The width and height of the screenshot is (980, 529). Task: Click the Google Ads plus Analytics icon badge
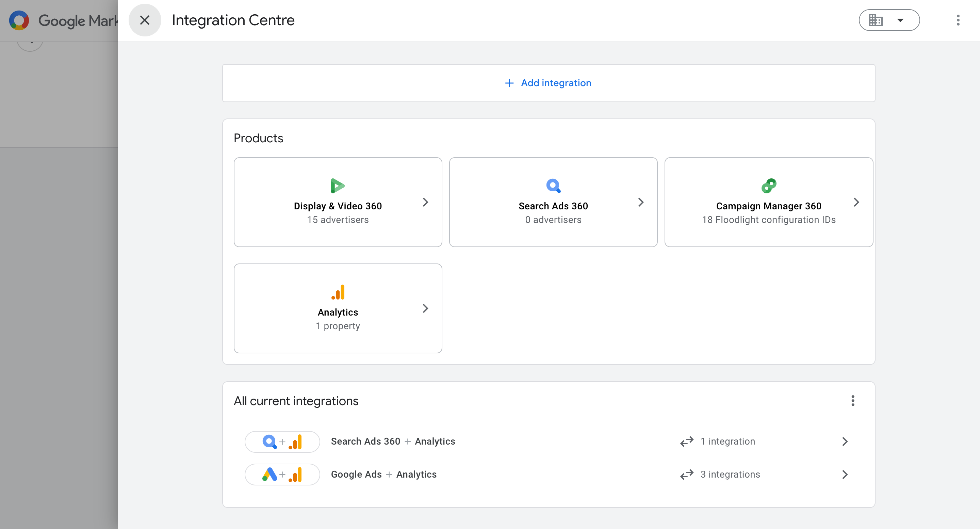(x=282, y=474)
